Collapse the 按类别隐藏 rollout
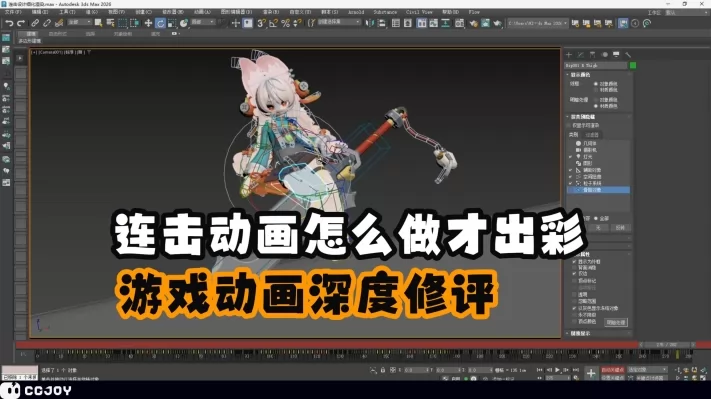 click(583, 117)
